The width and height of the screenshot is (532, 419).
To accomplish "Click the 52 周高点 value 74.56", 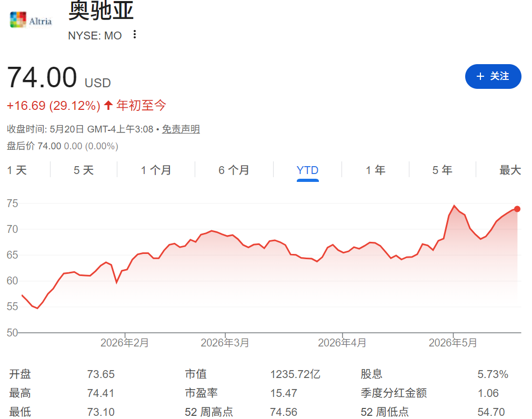I will pyautogui.click(x=284, y=412).
